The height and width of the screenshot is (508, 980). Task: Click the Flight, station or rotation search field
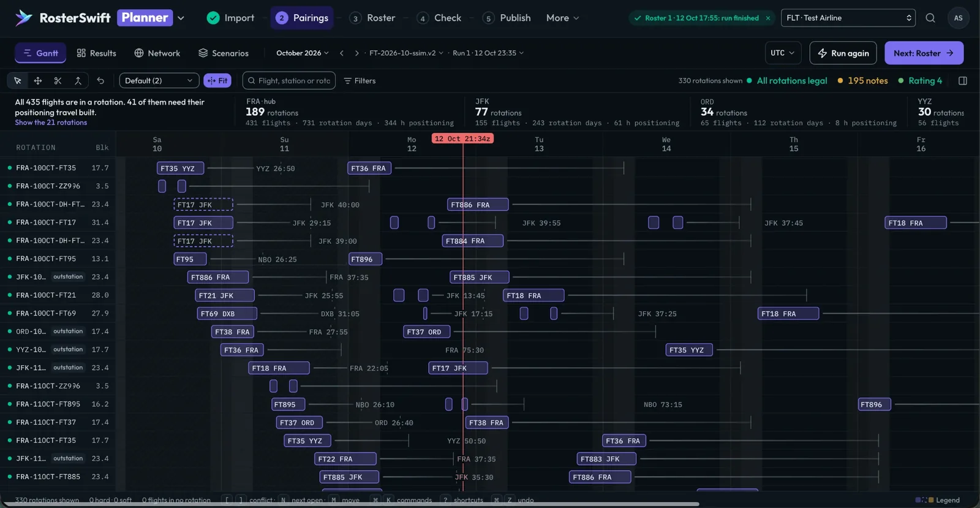(289, 80)
